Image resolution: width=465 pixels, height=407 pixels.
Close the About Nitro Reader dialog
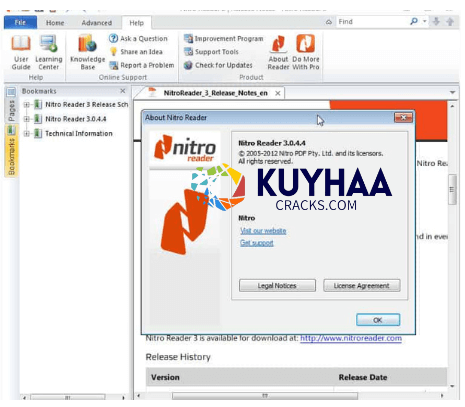(x=403, y=117)
